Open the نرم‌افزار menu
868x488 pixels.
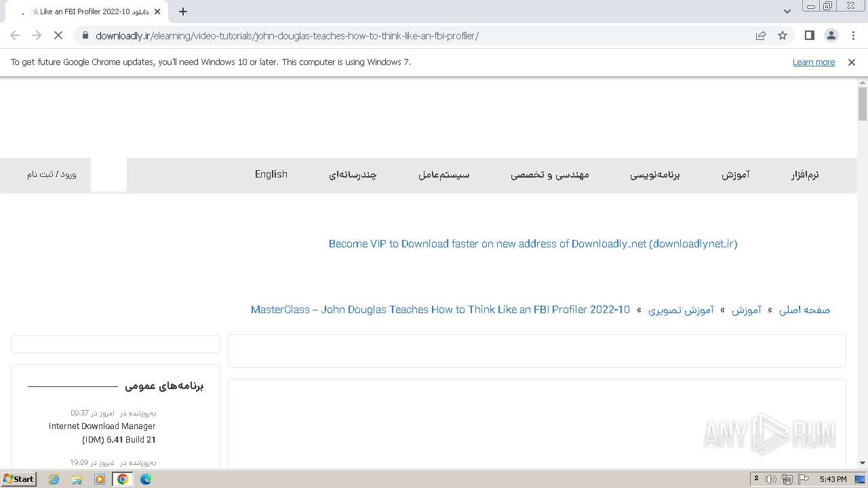805,175
